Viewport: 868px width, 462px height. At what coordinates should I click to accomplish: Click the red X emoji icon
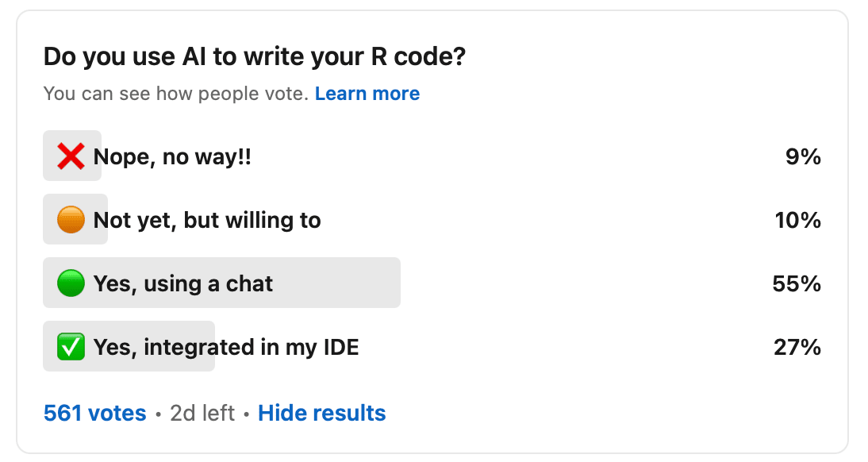pyautogui.click(x=71, y=156)
